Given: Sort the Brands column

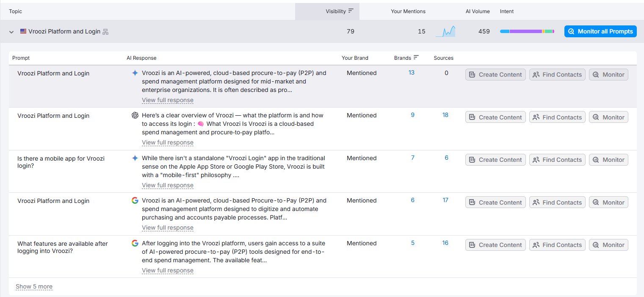Looking at the screenshot, I should point(406,58).
